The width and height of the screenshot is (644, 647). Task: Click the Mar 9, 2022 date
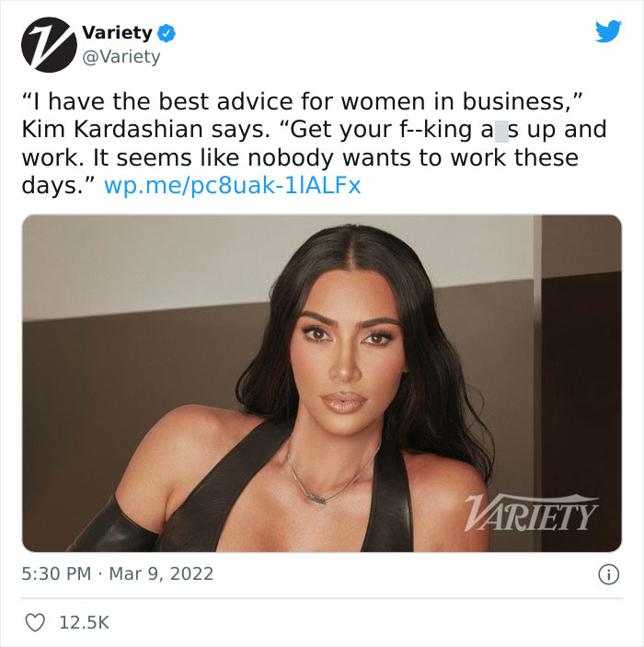[161, 574]
